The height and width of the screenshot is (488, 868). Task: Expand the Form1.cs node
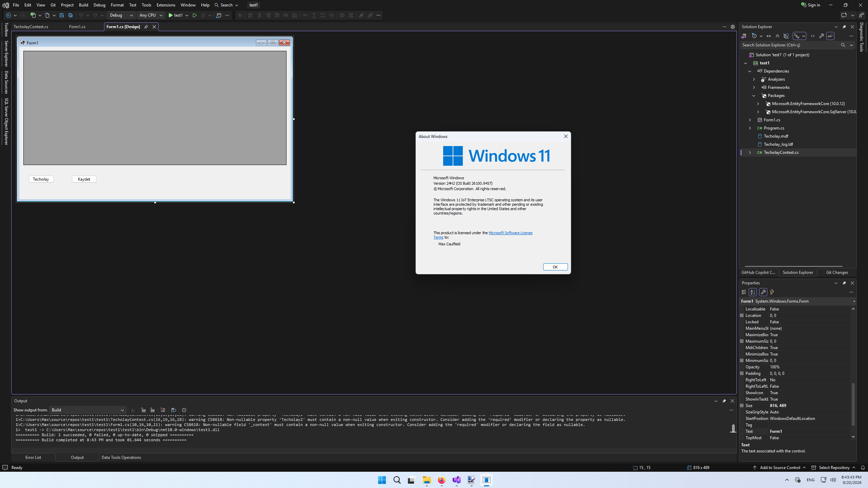tap(750, 120)
